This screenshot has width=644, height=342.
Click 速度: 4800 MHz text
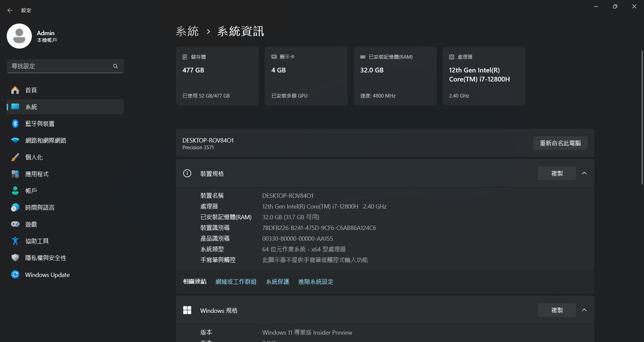378,96
